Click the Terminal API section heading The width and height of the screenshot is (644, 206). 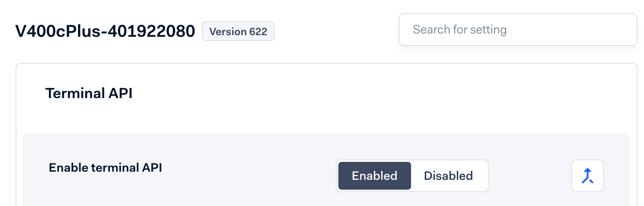[x=89, y=93]
